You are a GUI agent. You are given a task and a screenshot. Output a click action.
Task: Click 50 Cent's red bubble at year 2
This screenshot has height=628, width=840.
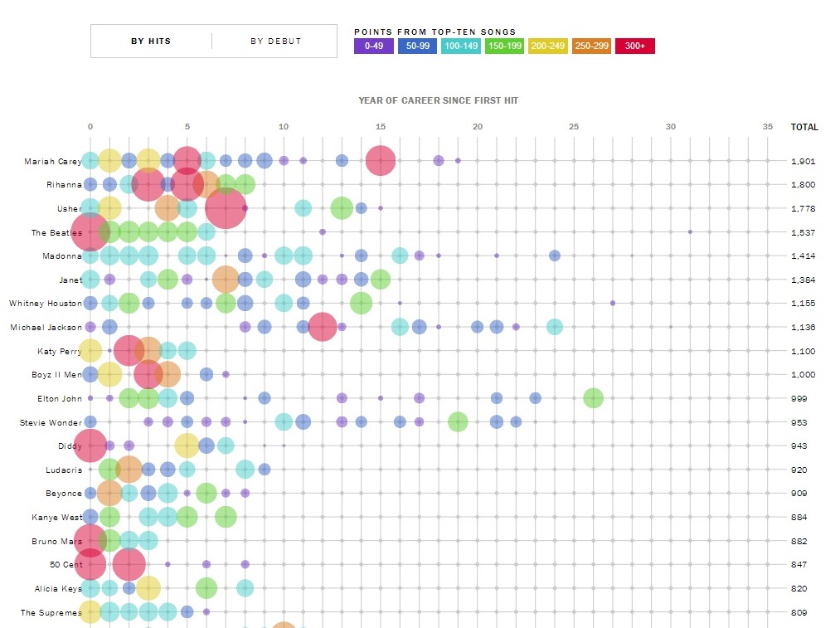point(129,564)
